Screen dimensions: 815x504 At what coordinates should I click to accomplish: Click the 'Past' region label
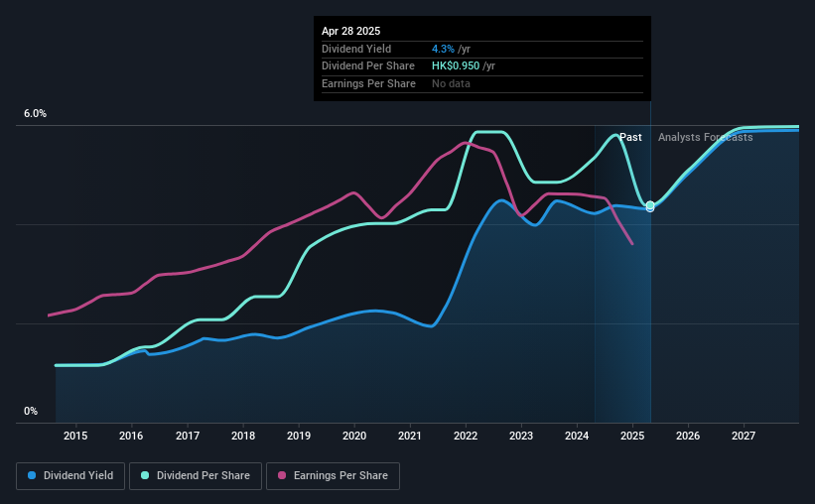(630, 137)
